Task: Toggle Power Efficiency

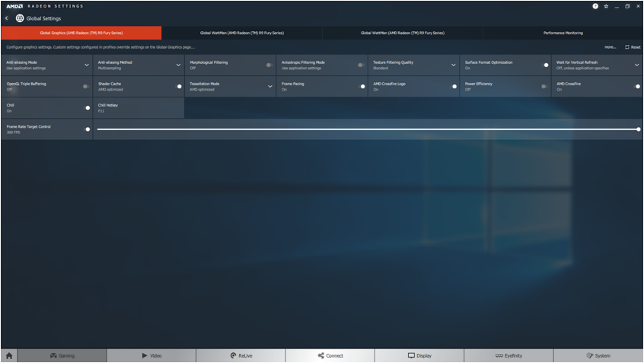Action: [544, 86]
